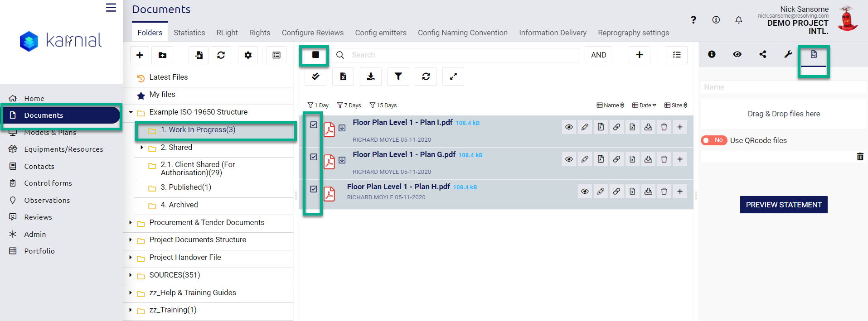Download selected files icon
The width and height of the screenshot is (868, 321).
[x=370, y=77]
